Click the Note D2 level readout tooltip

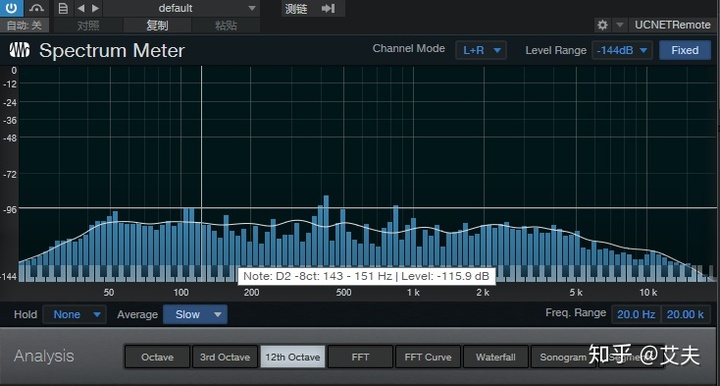click(x=366, y=276)
